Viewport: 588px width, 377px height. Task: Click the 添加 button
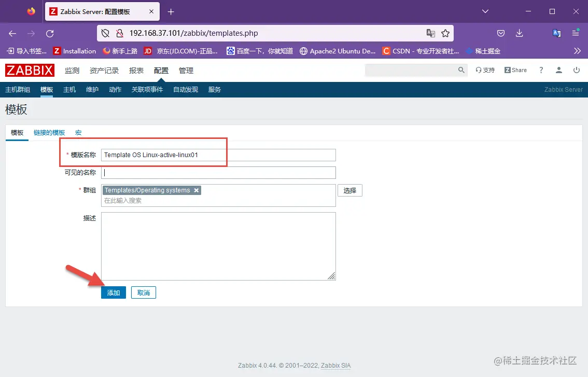(x=113, y=292)
